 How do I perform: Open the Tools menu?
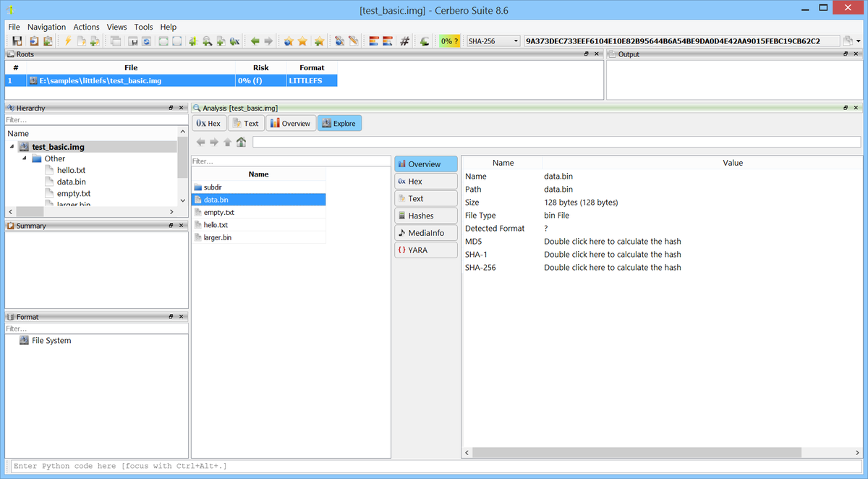143,27
